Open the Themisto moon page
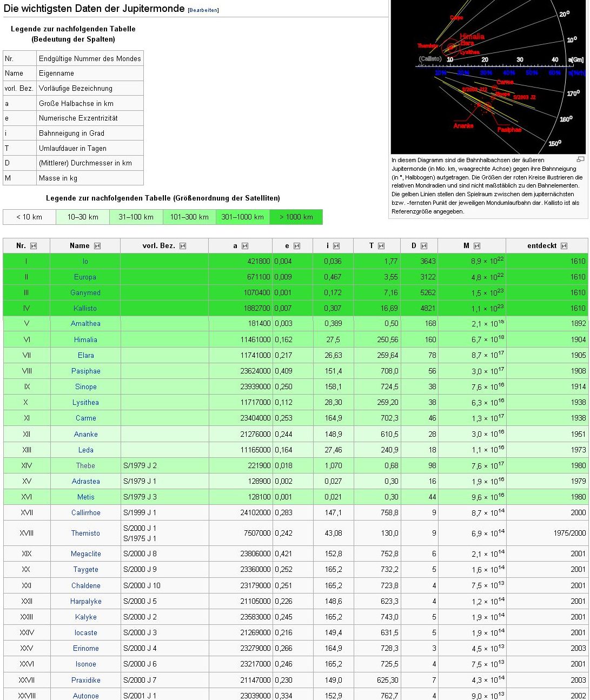The height and width of the screenshot is (700, 590). (x=85, y=533)
